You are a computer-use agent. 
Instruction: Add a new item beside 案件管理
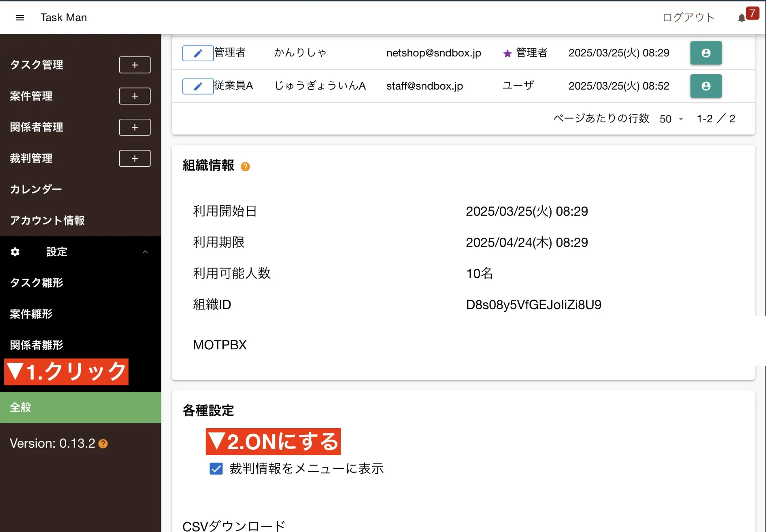pos(134,96)
